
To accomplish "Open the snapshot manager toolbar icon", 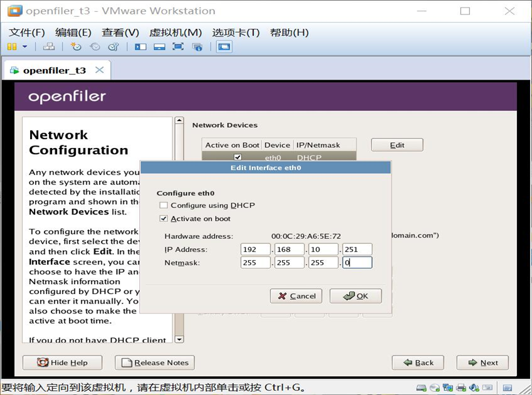I will pyautogui.click(x=113, y=46).
